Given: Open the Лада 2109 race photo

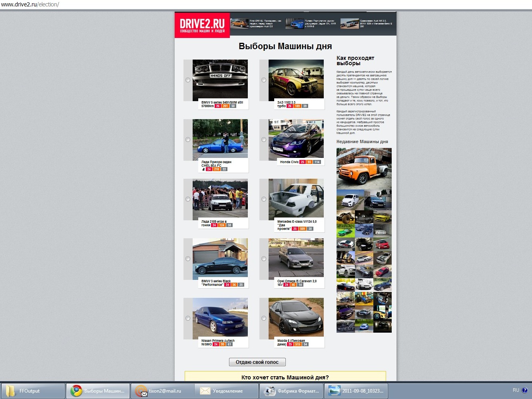Looking at the screenshot, I should [x=220, y=198].
